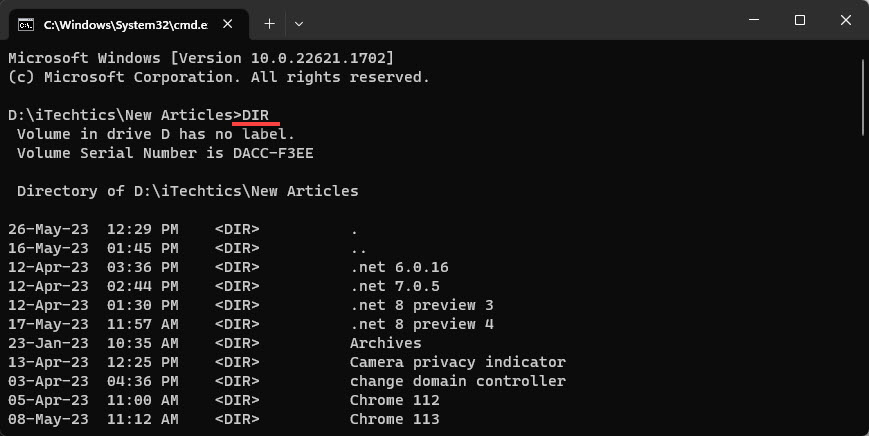
Task: Close the terminal window
Action: [x=846, y=20]
